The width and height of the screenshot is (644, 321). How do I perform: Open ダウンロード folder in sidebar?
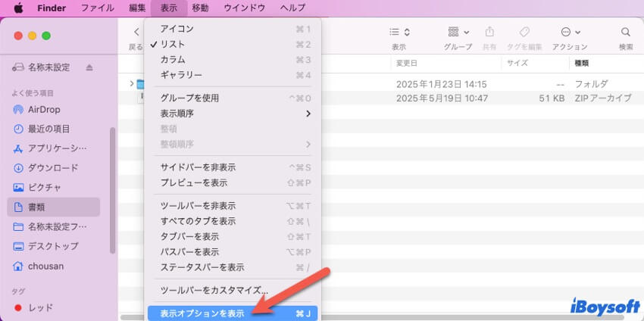(x=52, y=167)
